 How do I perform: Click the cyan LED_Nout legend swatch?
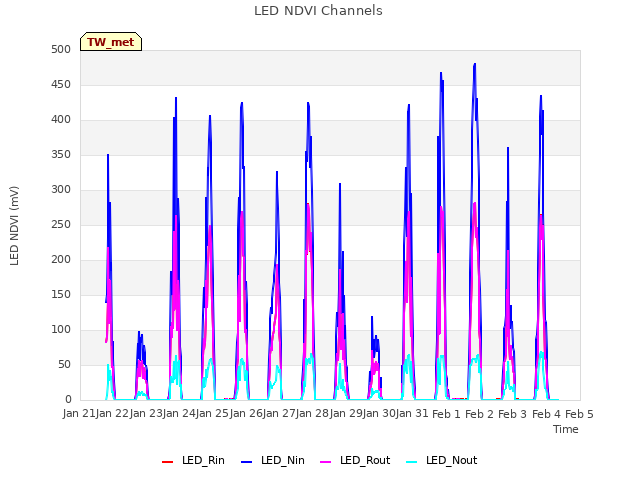412,462
